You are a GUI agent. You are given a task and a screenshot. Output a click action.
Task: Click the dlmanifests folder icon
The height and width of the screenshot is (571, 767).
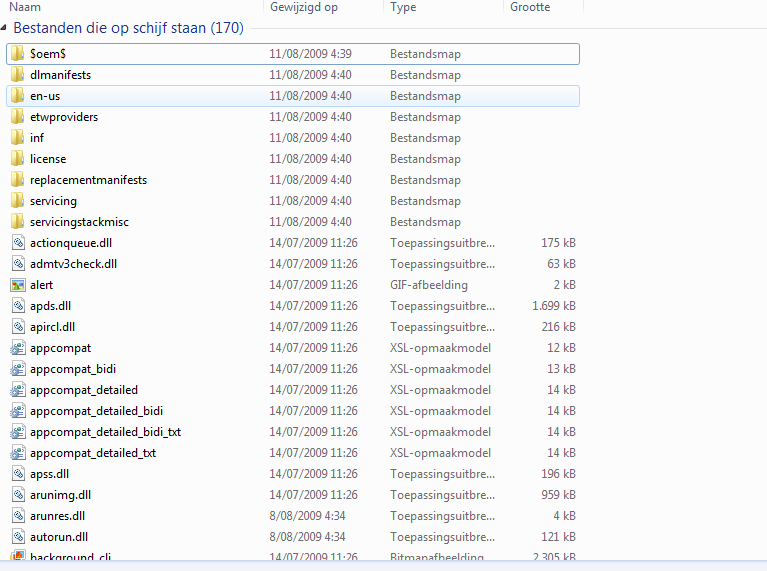[18, 75]
